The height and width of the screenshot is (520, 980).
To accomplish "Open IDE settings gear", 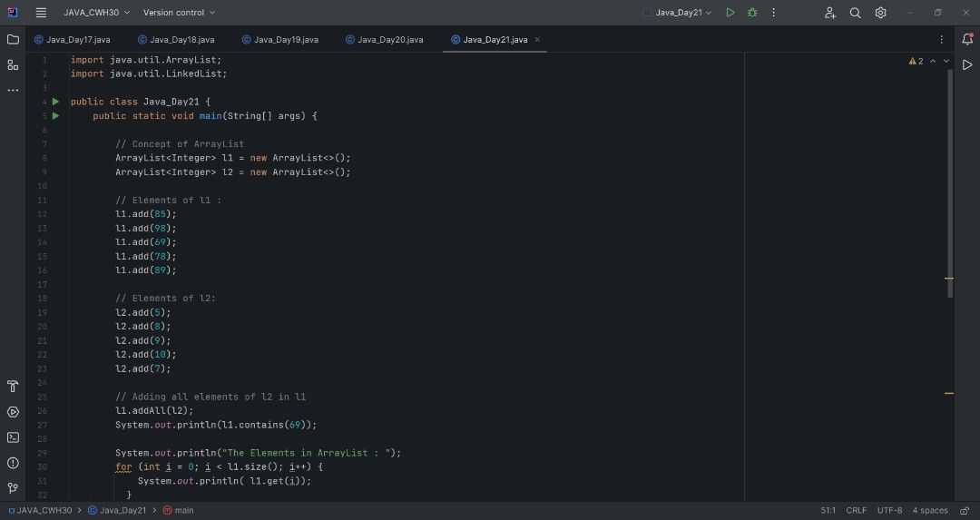I will click(x=880, y=13).
